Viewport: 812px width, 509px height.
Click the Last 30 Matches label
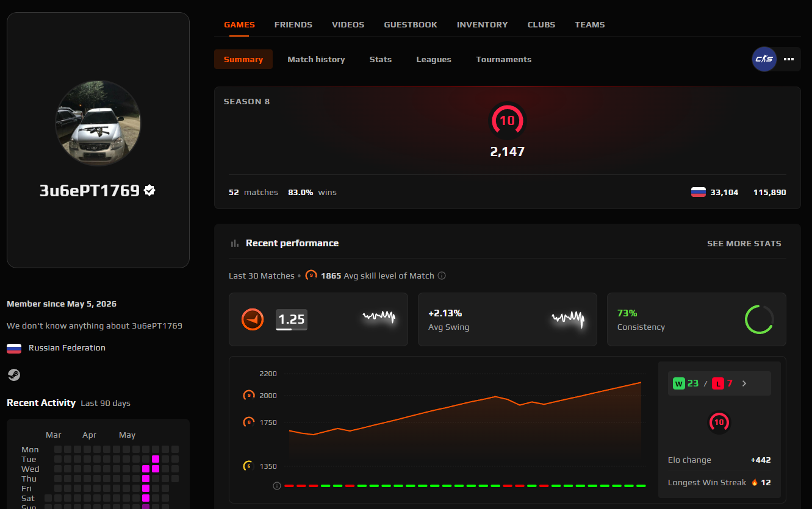pyautogui.click(x=262, y=276)
